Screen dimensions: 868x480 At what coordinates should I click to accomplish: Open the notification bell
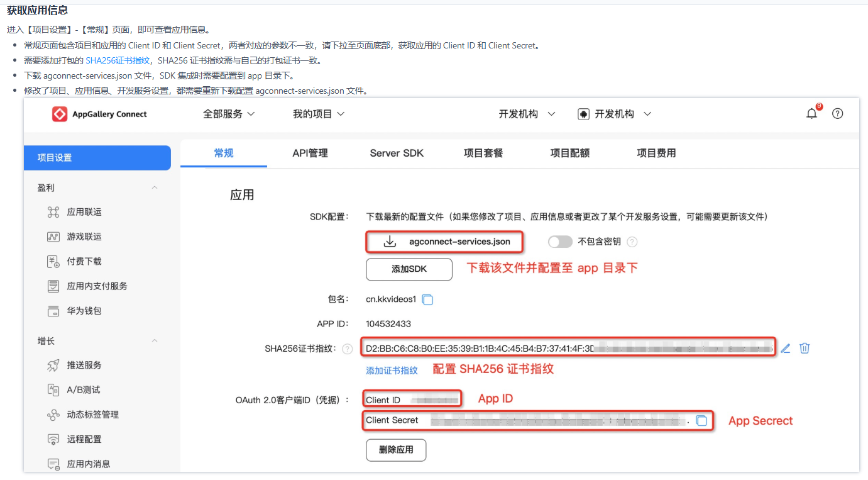tap(812, 113)
